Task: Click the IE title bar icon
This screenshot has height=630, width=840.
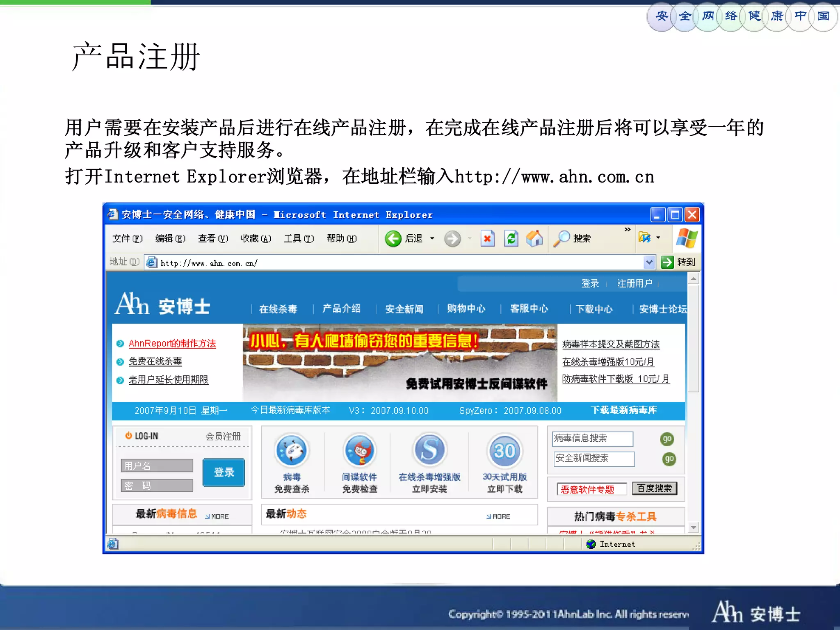Action: point(112,214)
